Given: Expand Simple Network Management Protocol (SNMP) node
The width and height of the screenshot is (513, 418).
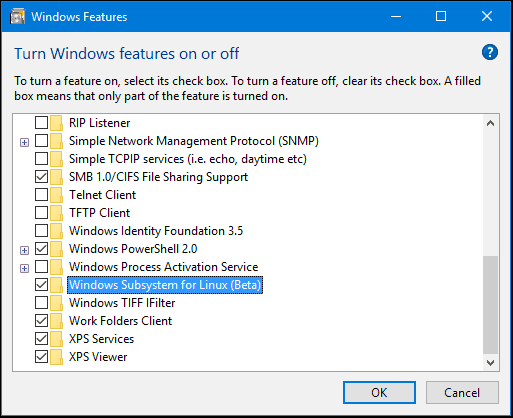Looking at the screenshot, I should [24, 143].
